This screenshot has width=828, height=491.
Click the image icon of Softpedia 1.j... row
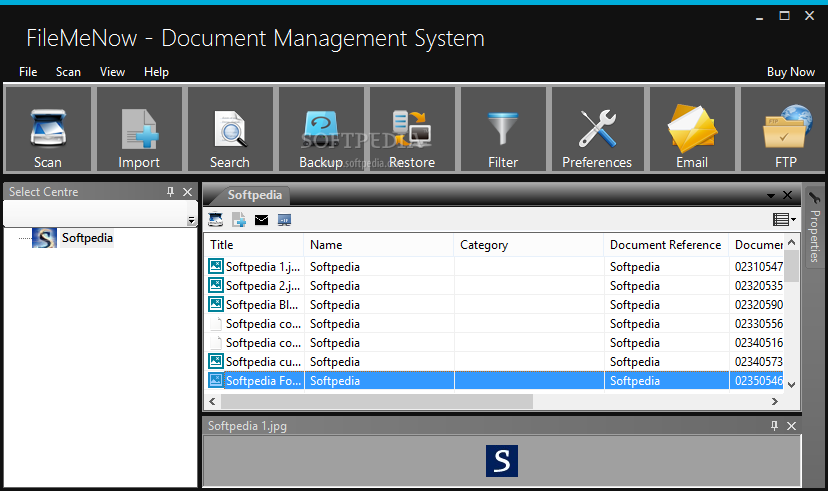click(x=215, y=266)
